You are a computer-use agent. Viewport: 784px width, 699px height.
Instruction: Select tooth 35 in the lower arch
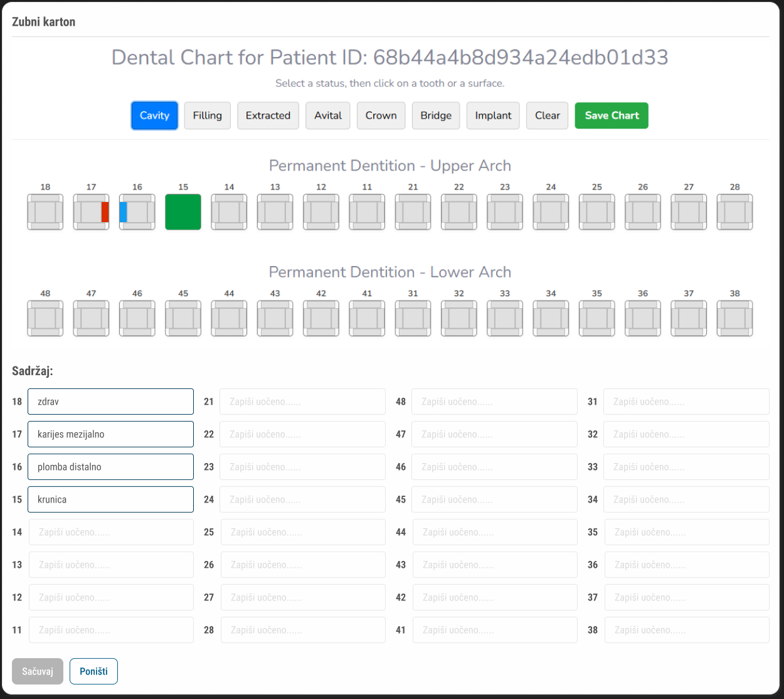[597, 318]
